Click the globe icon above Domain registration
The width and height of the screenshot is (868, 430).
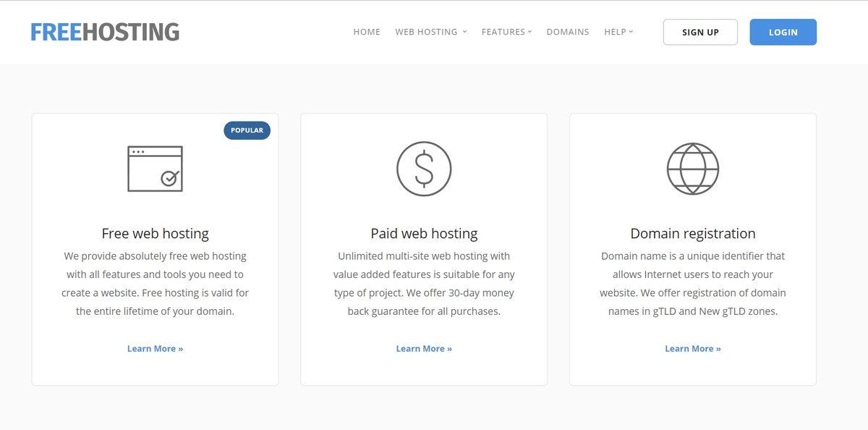pyautogui.click(x=693, y=169)
